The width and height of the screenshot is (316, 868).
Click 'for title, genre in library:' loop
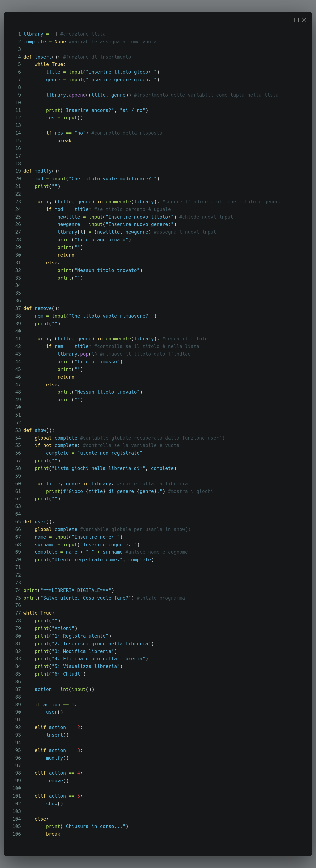tap(74, 484)
